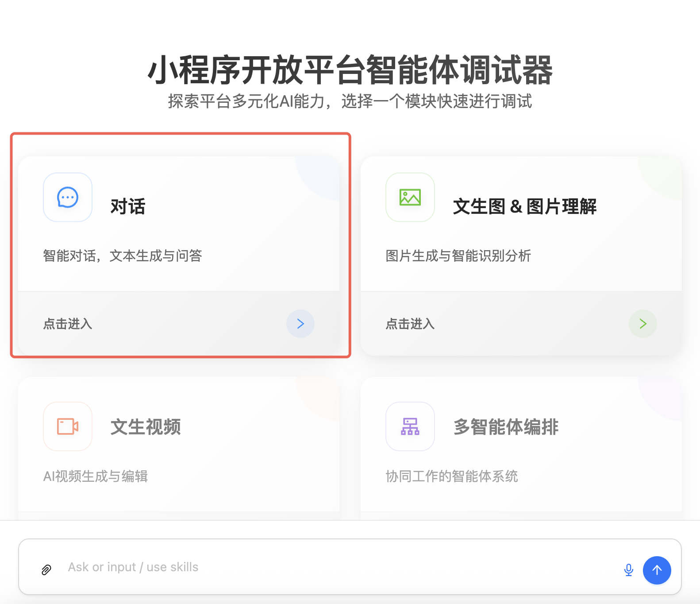Image resolution: width=700 pixels, height=604 pixels.
Task: Click the 多智能体编排 hierarchy icon
Action: 410,426
